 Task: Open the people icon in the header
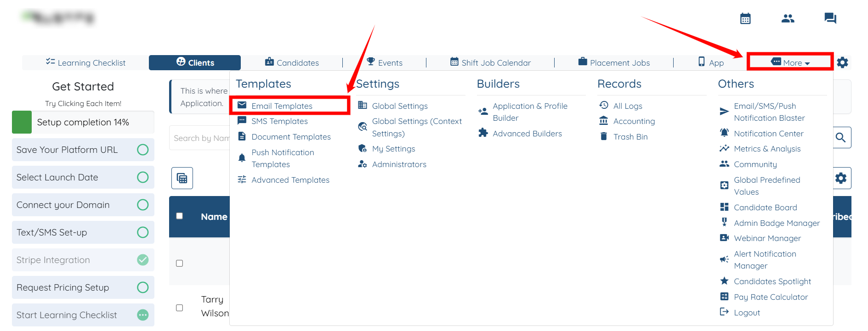tap(788, 18)
